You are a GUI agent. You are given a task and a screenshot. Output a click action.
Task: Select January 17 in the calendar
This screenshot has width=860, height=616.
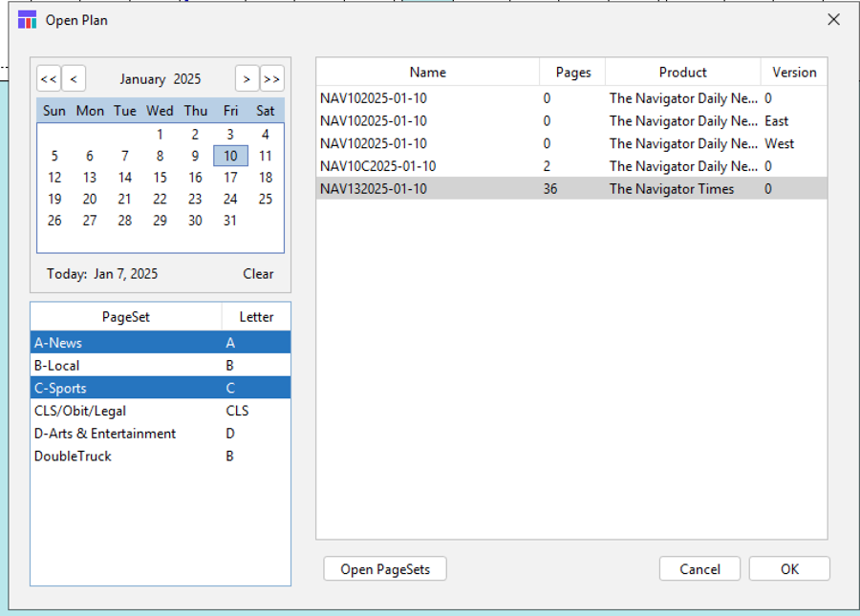coord(230,178)
